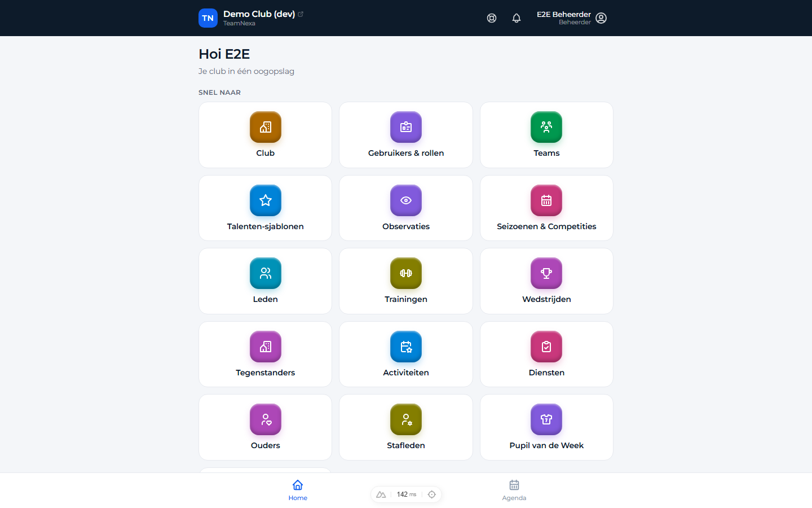
Task: Click the 'SNEL NAAR' section label
Action: 220,93
